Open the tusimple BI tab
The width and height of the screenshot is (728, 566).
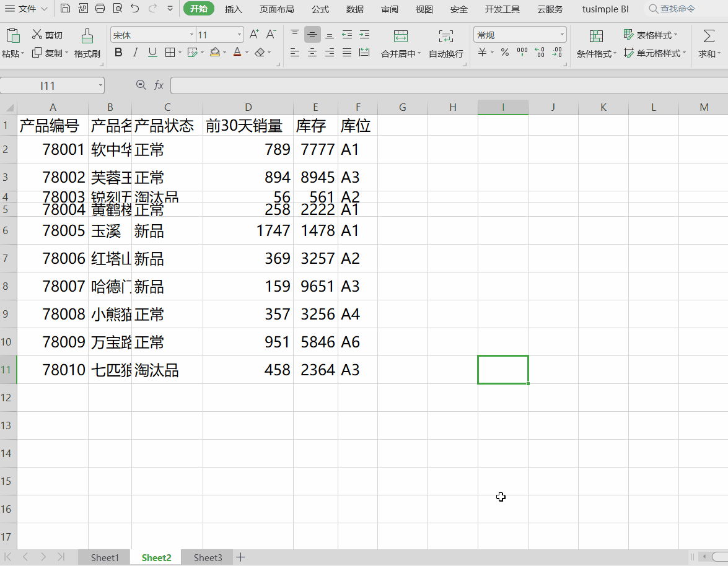(x=605, y=9)
